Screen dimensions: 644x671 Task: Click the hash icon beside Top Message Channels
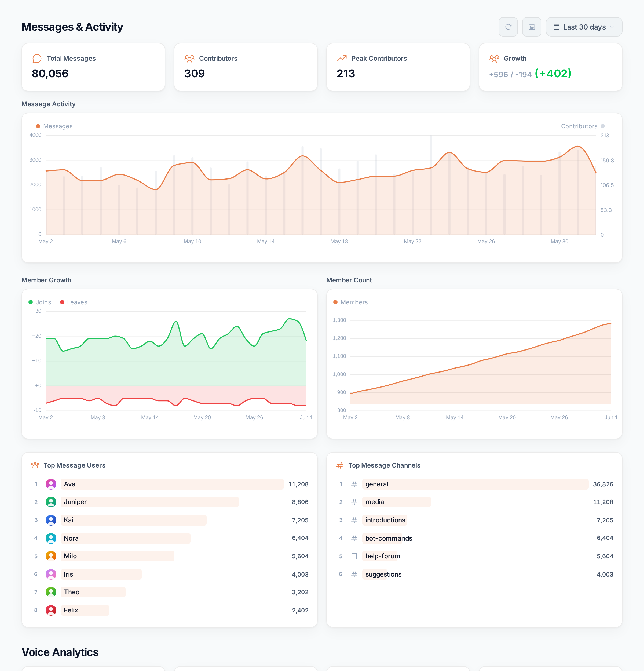[x=339, y=465]
